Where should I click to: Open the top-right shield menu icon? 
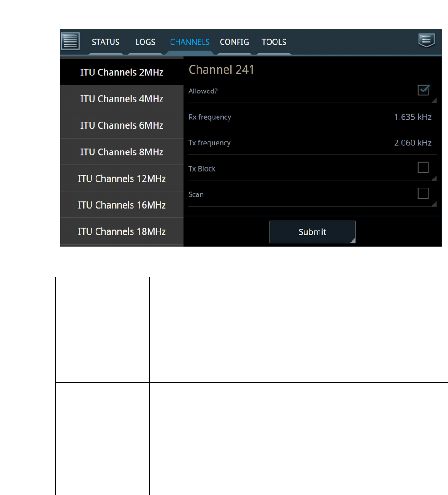(427, 40)
